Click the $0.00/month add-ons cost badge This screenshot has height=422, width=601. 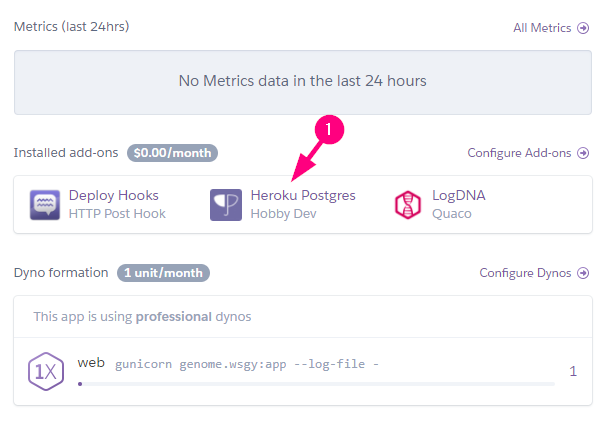(x=173, y=153)
